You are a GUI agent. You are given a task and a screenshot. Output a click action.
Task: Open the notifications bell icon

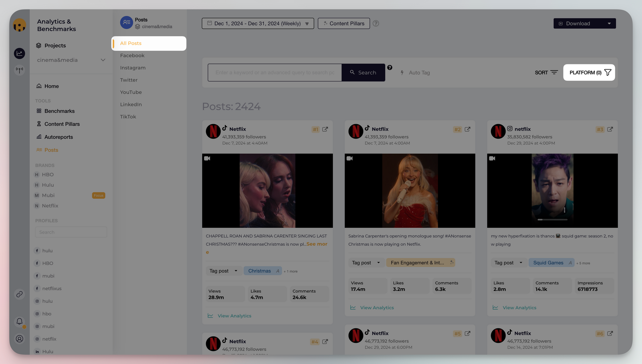click(x=20, y=321)
